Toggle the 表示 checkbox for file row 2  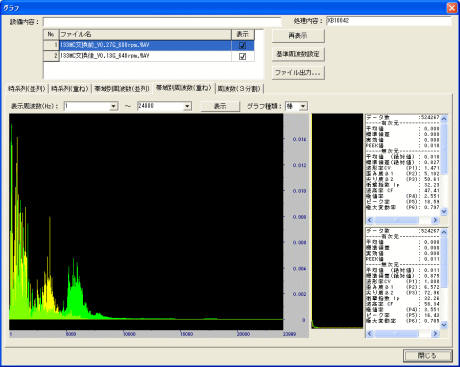point(243,56)
